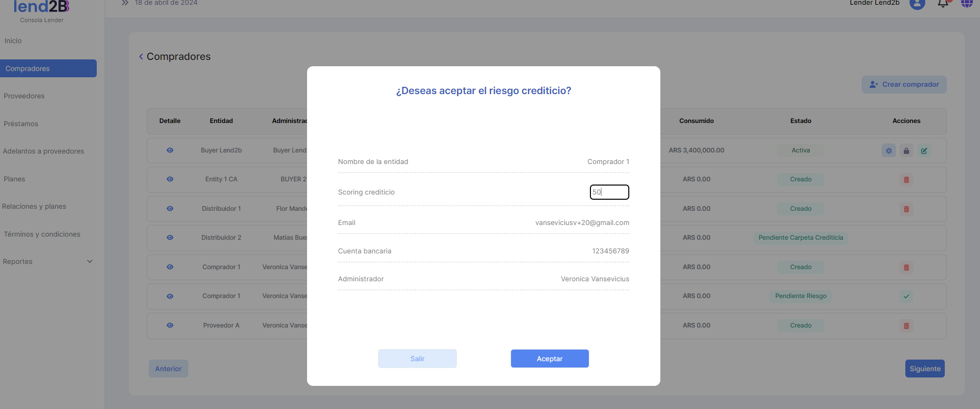This screenshot has width=980, height=409.
Task: Click the edit icon in Buyer Lend2b row
Action: [924, 151]
